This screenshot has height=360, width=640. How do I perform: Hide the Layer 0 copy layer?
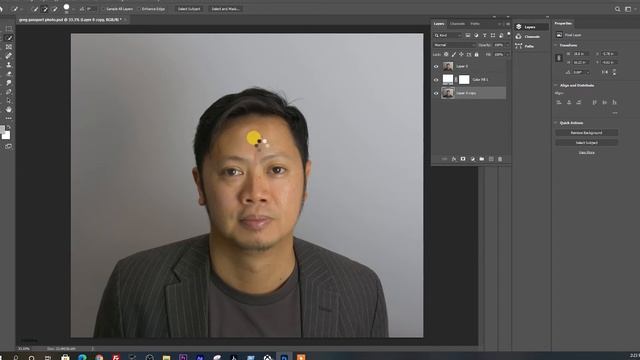(x=436, y=93)
